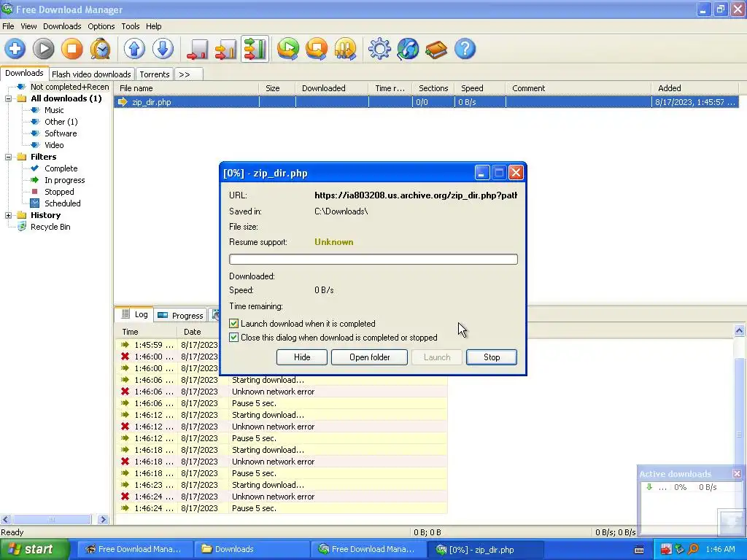The image size is (747, 560).
Task: Collapse the Filters tree node
Action: pos(8,157)
